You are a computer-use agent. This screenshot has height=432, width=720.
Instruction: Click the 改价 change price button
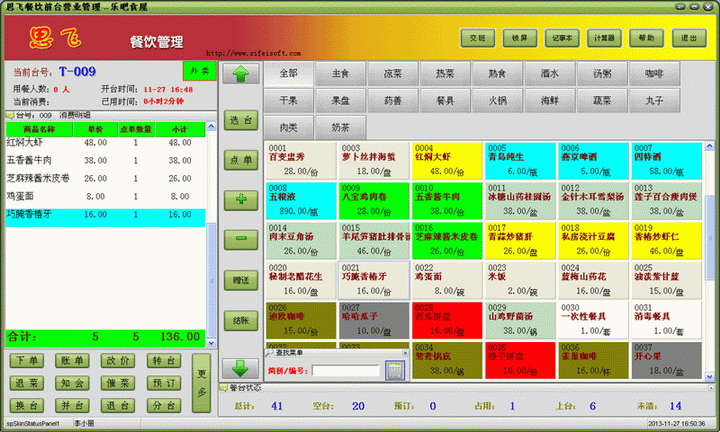click(118, 361)
